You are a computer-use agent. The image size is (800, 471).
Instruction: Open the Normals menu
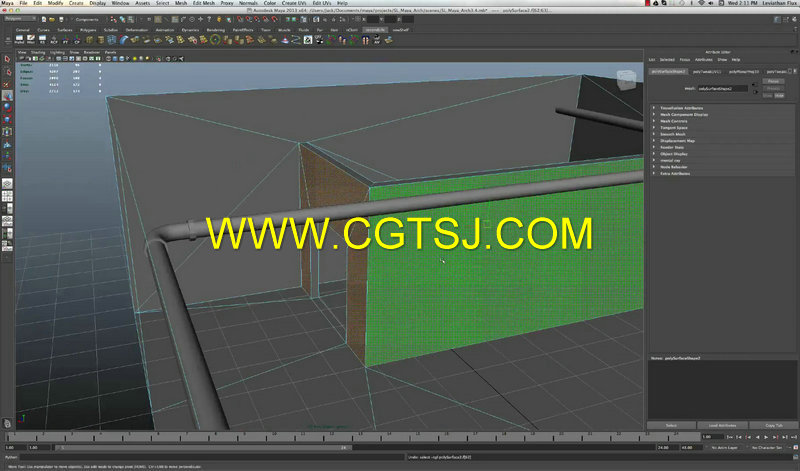(x=248, y=3)
